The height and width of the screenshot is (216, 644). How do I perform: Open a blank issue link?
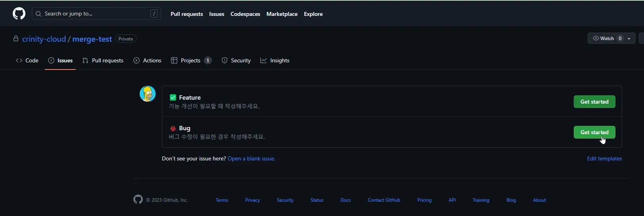tap(251, 158)
